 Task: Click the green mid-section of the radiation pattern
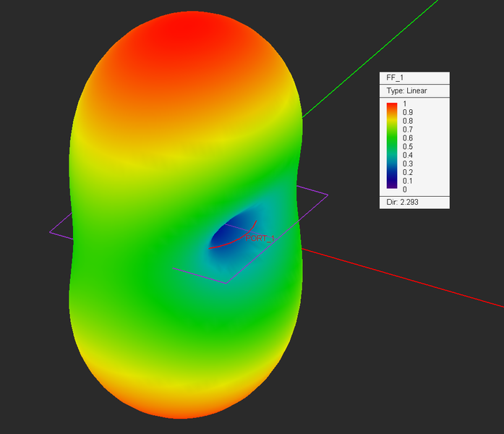point(145,217)
